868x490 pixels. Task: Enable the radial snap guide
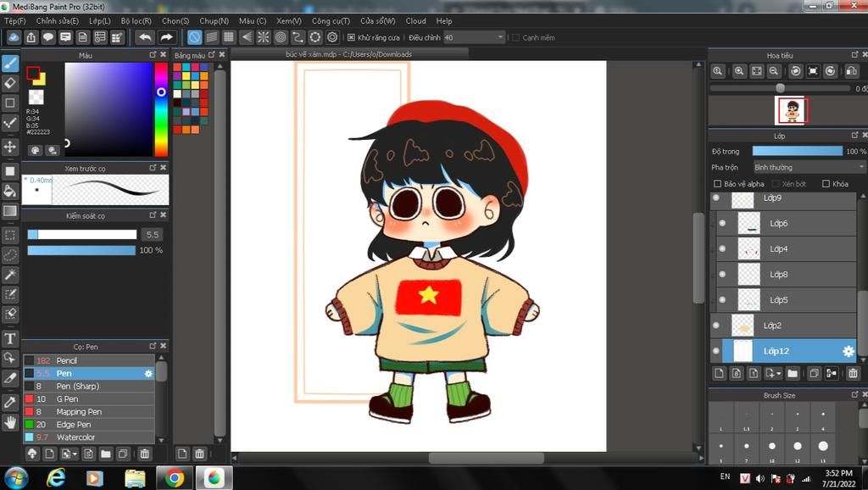pos(264,37)
